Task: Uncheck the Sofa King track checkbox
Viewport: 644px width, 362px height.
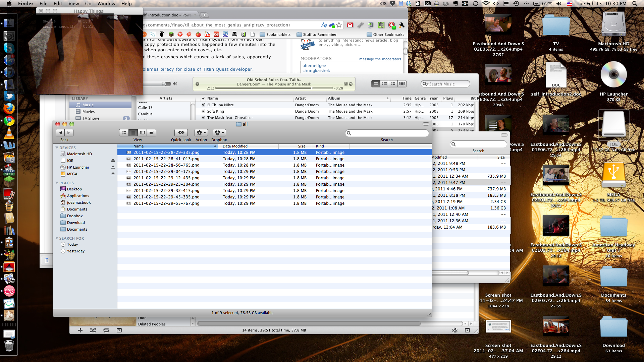Action: [203, 111]
